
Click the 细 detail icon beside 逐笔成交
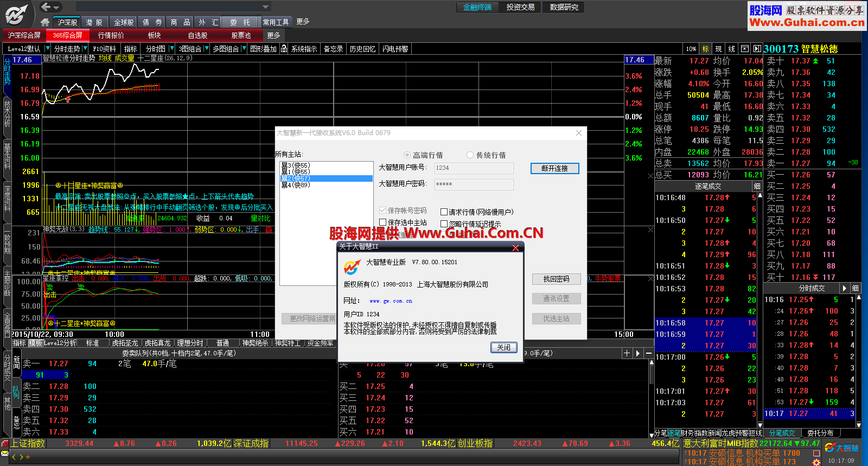tap(757, 186)
